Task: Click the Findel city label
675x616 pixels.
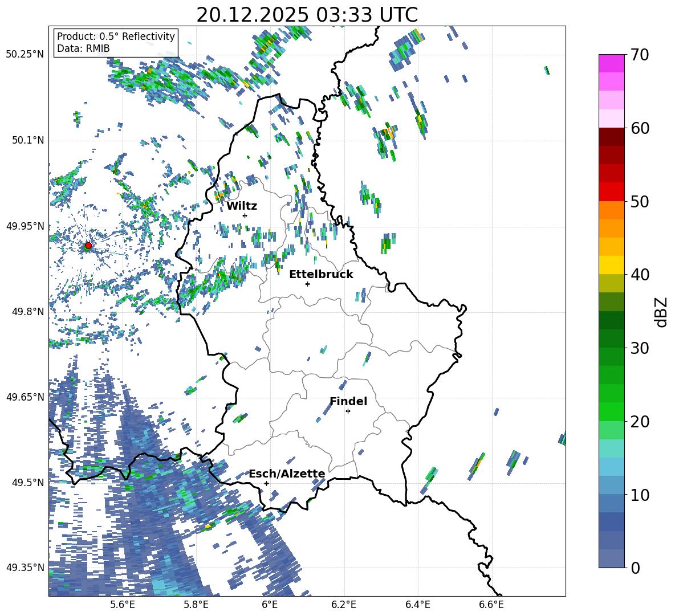Action: pos(348,401)
